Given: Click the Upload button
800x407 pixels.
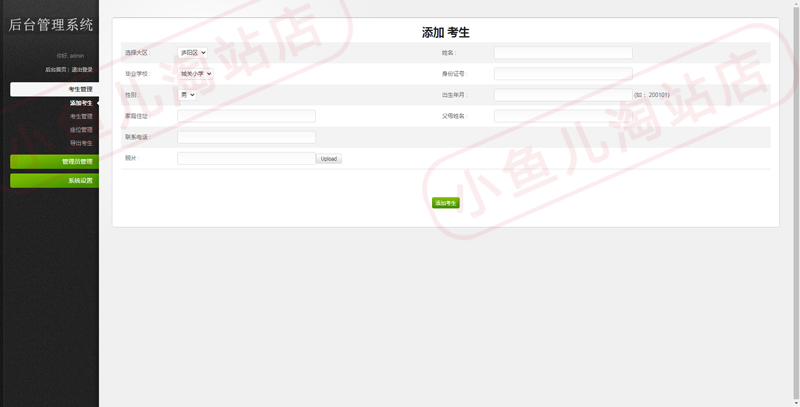Looking at the screenshot, I should [329, 159].
